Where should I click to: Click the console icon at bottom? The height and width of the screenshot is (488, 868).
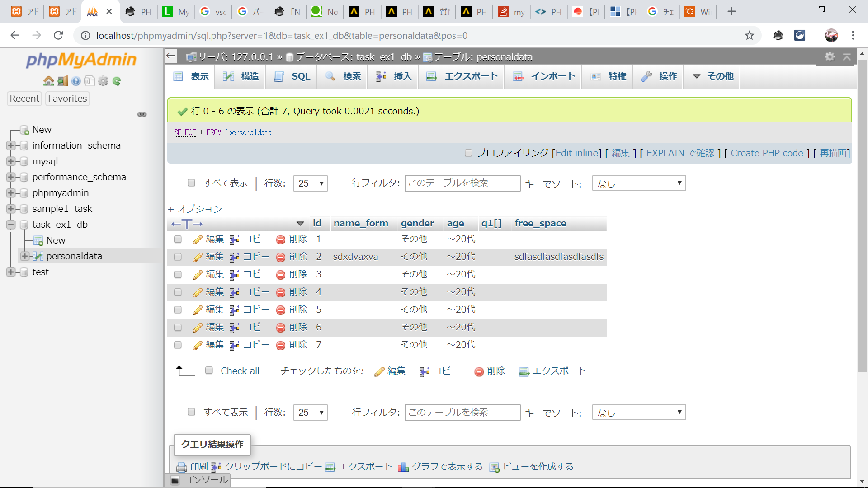pos(175,480)
